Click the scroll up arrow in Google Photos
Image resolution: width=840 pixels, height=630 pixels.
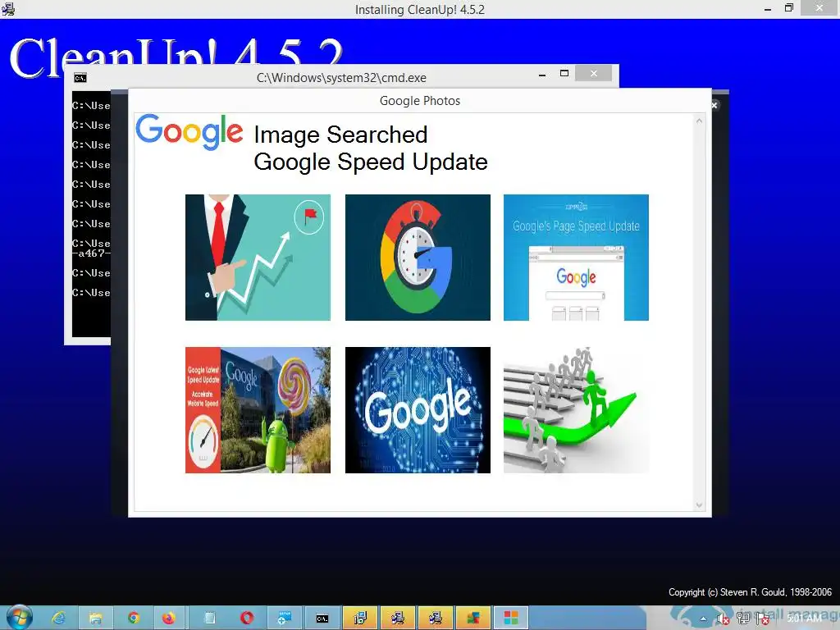click(699, 121)
